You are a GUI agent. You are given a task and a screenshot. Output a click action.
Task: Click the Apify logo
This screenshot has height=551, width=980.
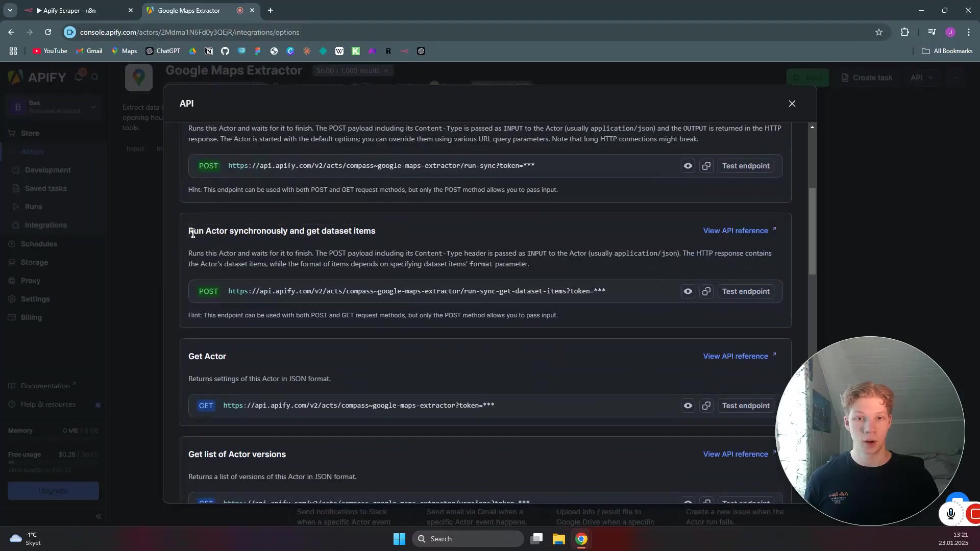pos(38,77)
